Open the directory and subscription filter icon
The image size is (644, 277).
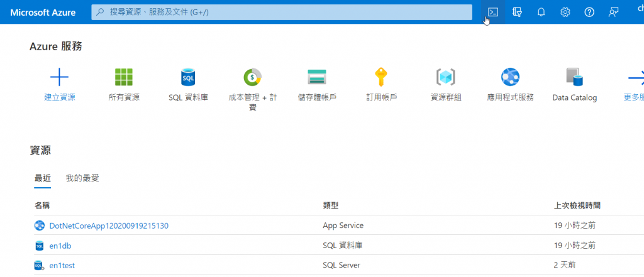click(x=517, y=13)
